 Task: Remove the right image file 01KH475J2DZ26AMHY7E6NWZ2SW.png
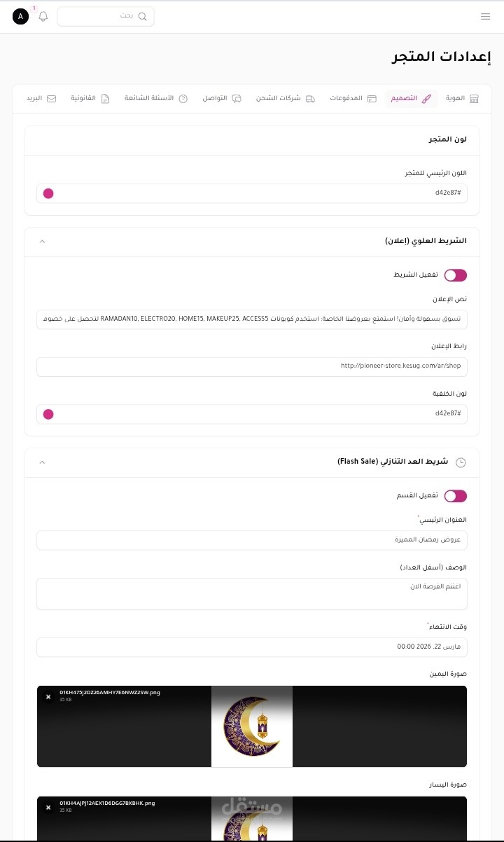point(48,697)
